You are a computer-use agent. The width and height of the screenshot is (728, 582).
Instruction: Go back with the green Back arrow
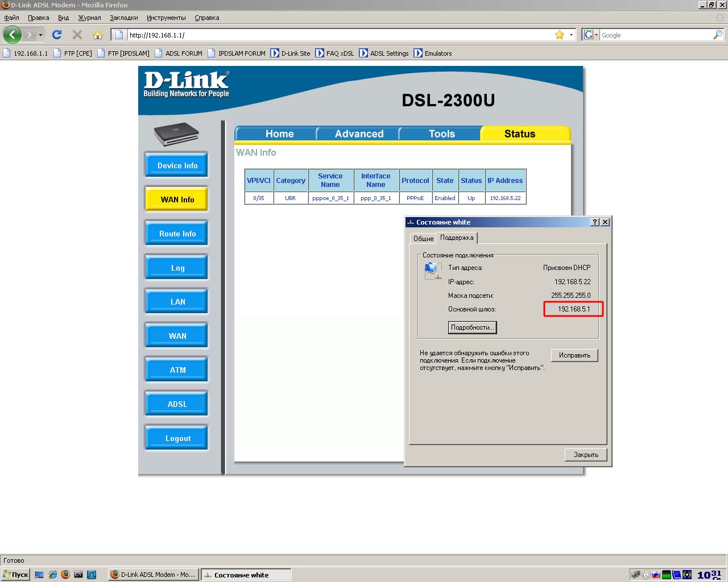[13, 35]
